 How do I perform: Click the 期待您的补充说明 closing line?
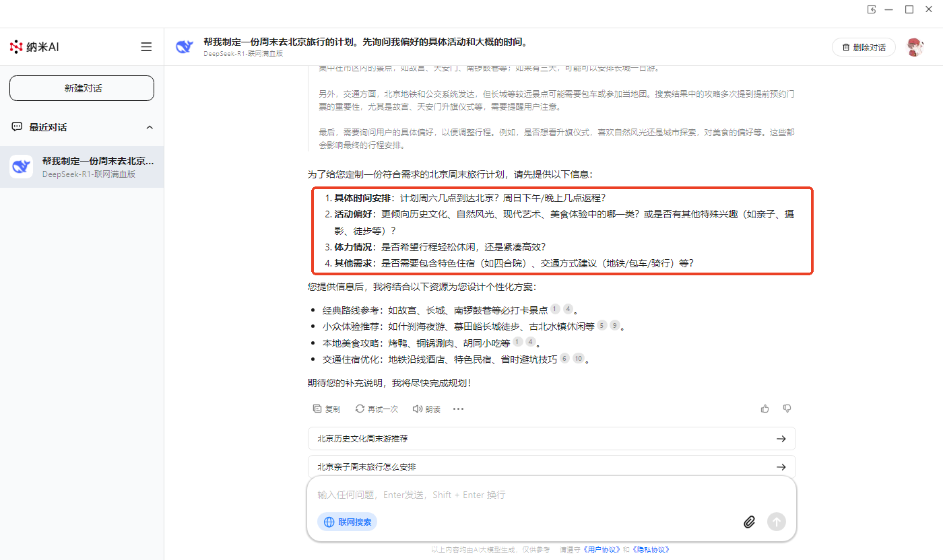coord(389,383)
